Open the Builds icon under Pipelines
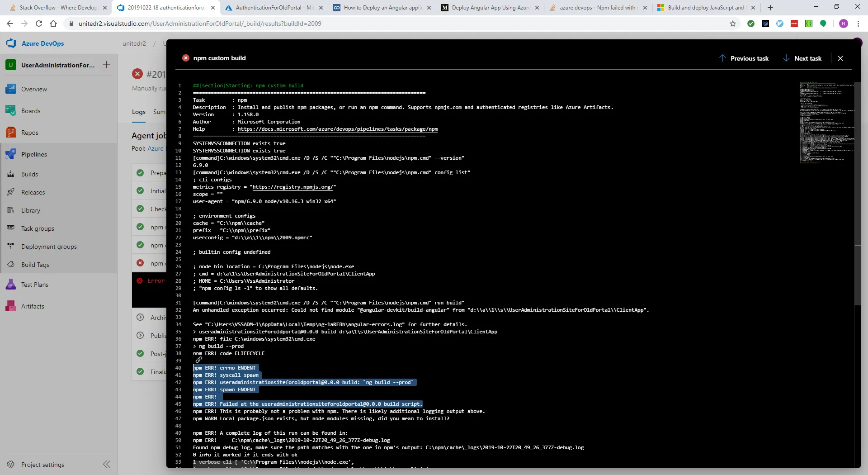This screenshot has height=475, width=868. click(11, 174)
